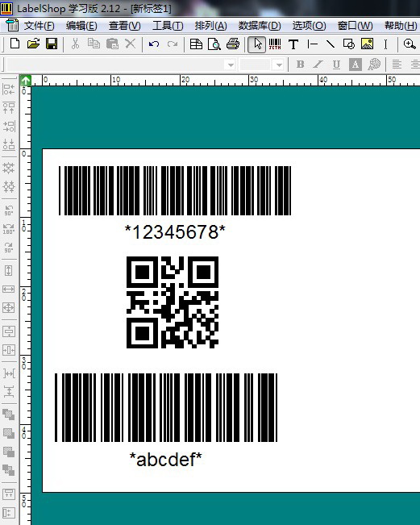
Task: Toggle underline formatting button
Action: coord(336,65)
